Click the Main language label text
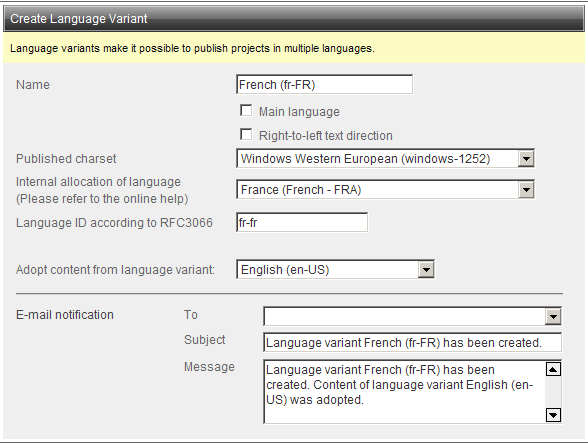The width and height of the screenshot is (588, 445). pos(299,112)
